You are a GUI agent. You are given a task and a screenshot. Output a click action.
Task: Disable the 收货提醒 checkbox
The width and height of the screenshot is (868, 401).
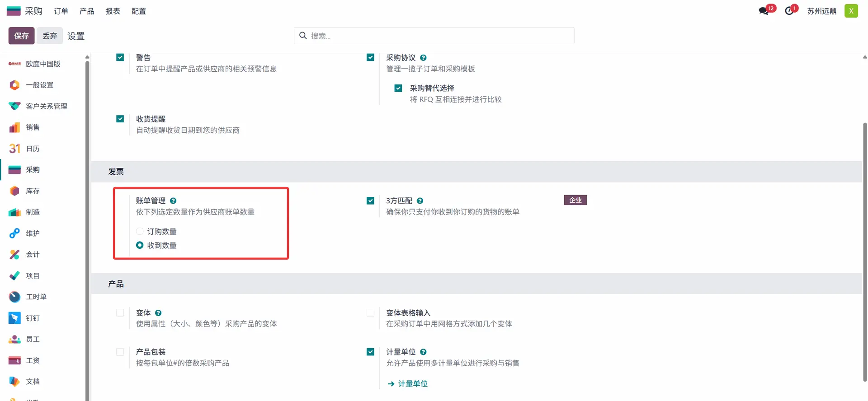coord(120,119)
